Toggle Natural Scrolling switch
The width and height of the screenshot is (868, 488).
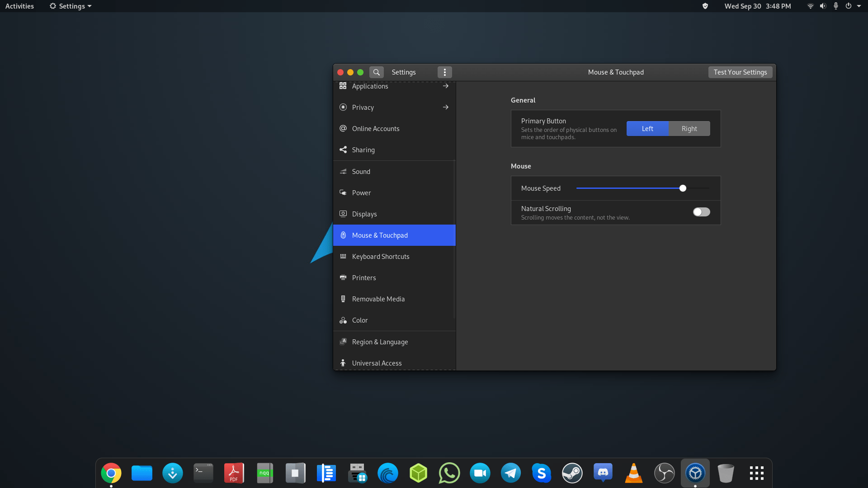point(701,212)
